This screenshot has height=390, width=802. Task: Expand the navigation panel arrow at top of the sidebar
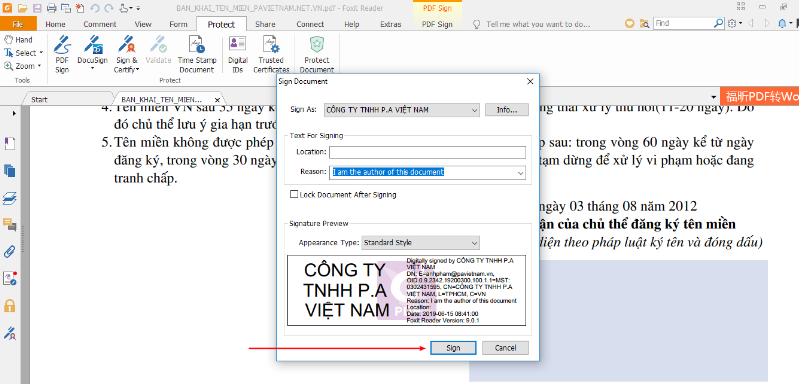(14, 113)
